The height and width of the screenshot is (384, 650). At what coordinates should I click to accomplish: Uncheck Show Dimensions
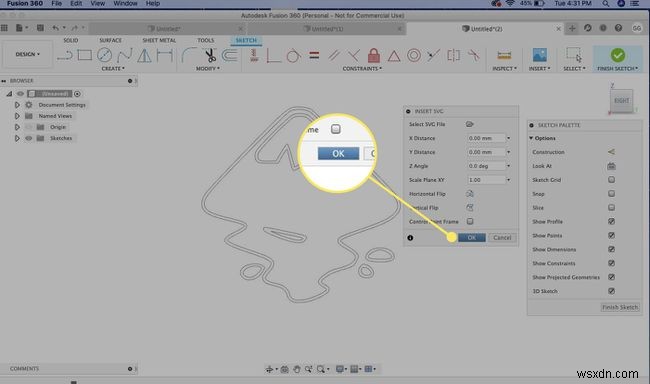[x=611, y=249]
